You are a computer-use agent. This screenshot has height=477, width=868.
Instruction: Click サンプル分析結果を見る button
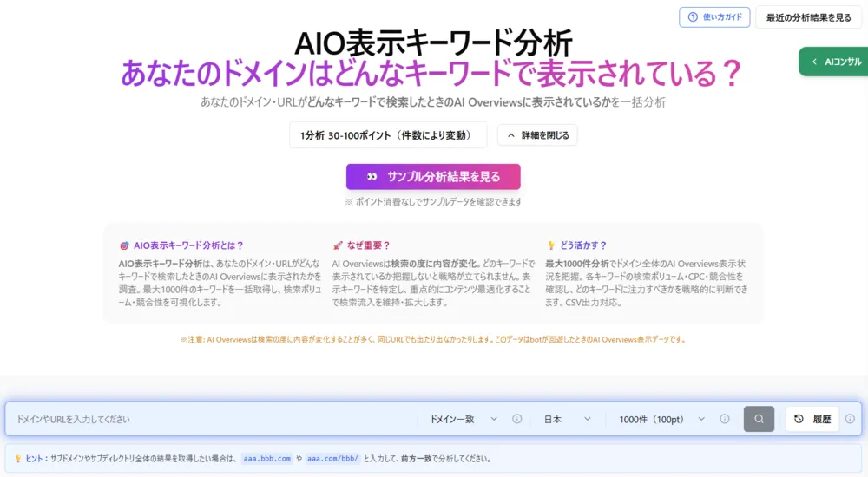(433, 177)
